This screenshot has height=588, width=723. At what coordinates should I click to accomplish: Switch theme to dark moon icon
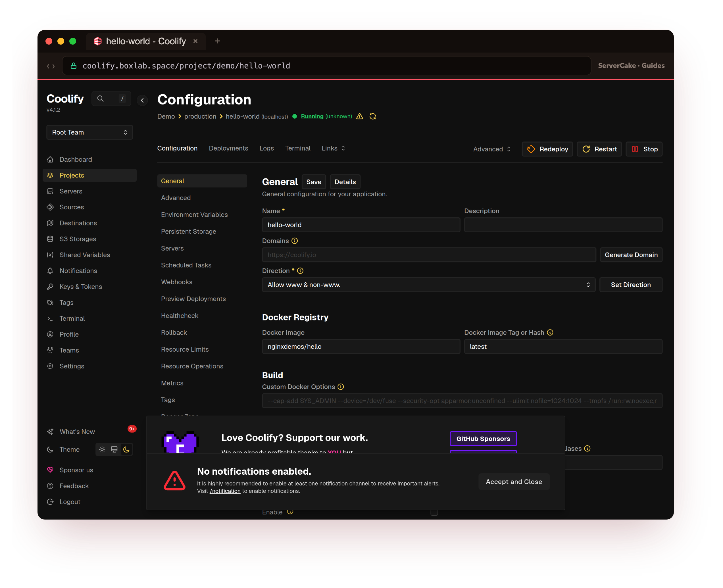126,449
